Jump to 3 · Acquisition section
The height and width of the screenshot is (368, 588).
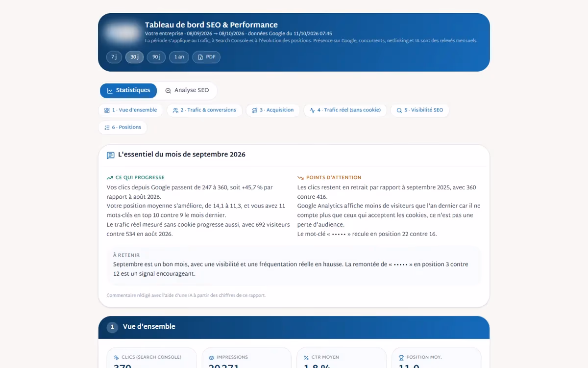pyautogui.click(x=273, y=110)
